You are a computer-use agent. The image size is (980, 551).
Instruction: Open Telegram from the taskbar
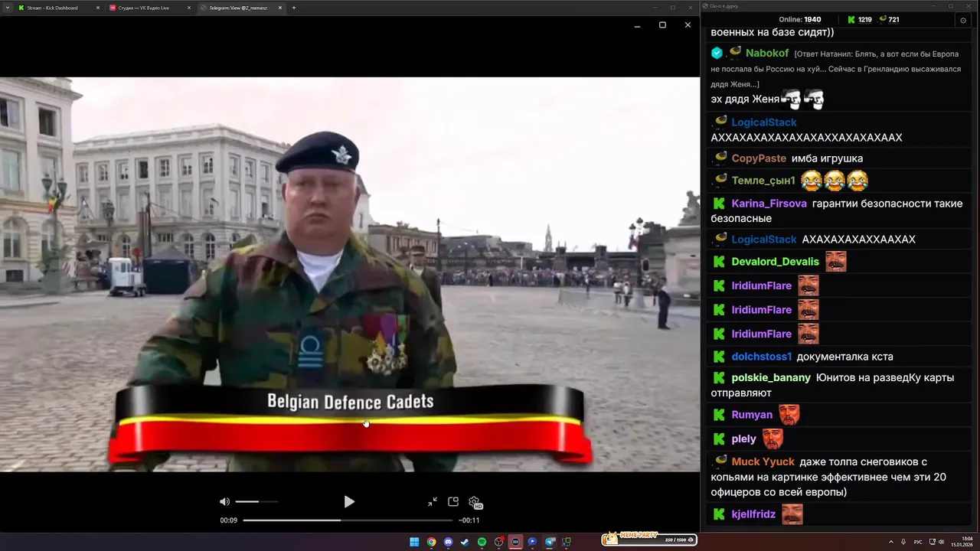tap(549, 542)
